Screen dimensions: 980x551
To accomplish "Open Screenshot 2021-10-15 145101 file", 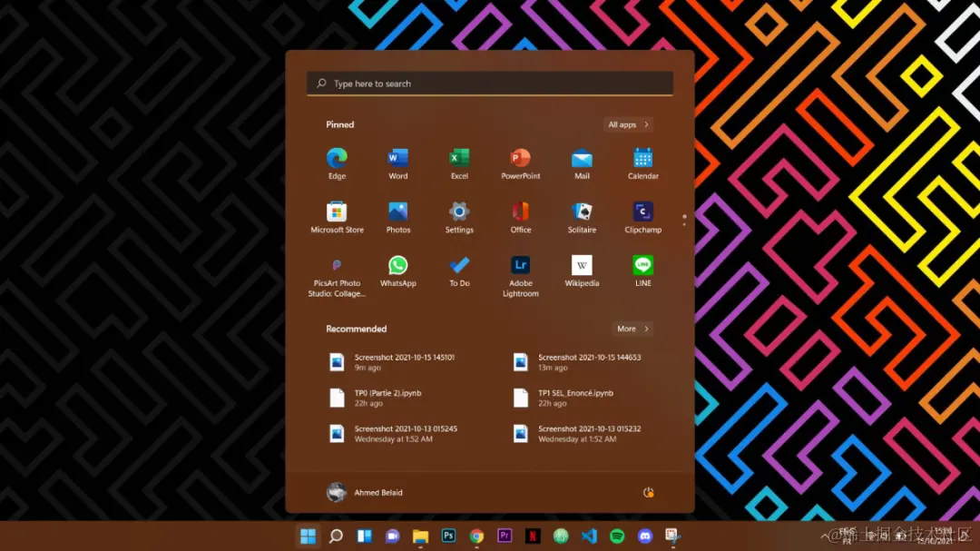I will point(397,362).
